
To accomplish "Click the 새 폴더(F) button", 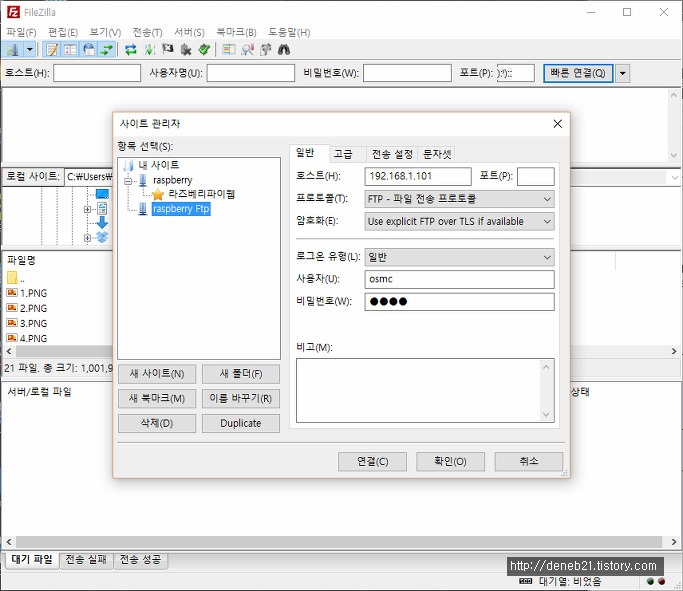I will tap(241, 374).
